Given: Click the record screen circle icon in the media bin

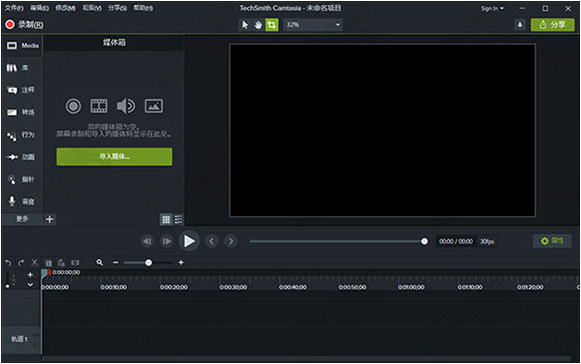Looking at the screenshot, I should click(x=73, y=106).
